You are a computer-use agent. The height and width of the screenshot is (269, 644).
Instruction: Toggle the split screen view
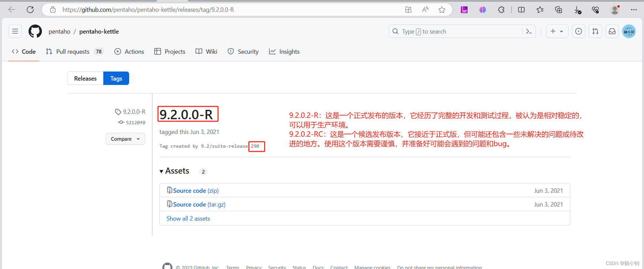click(521, 10)
